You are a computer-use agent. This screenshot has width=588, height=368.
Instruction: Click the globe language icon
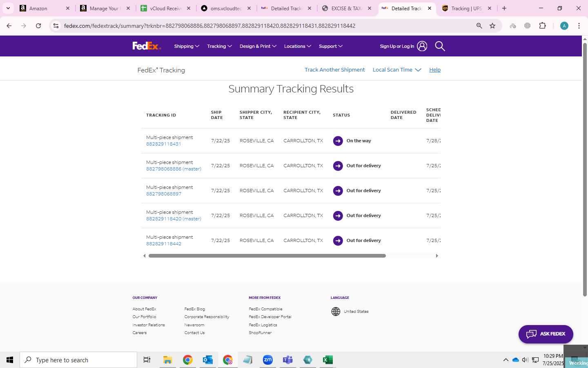pyautogui.click(x=336, y=312)
